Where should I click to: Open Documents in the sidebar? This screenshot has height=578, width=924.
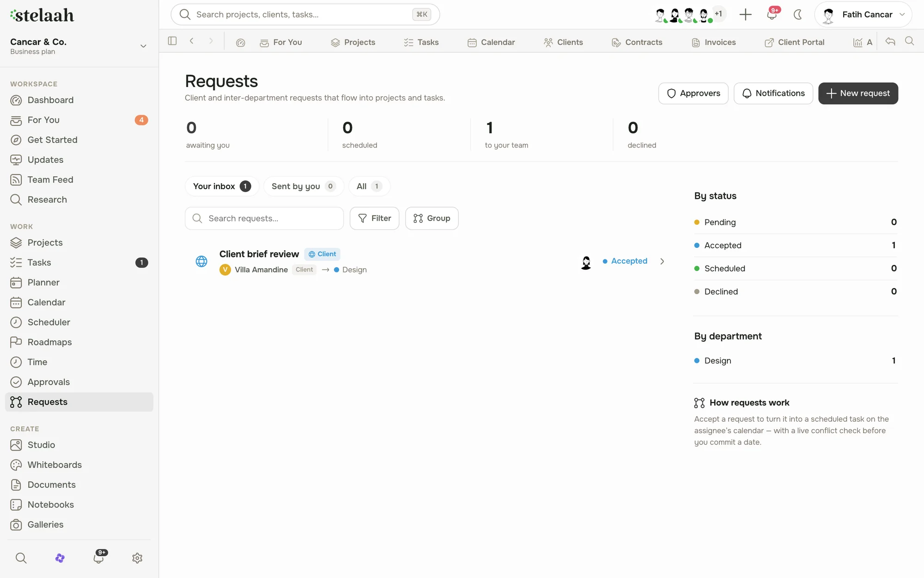(79, 485)
